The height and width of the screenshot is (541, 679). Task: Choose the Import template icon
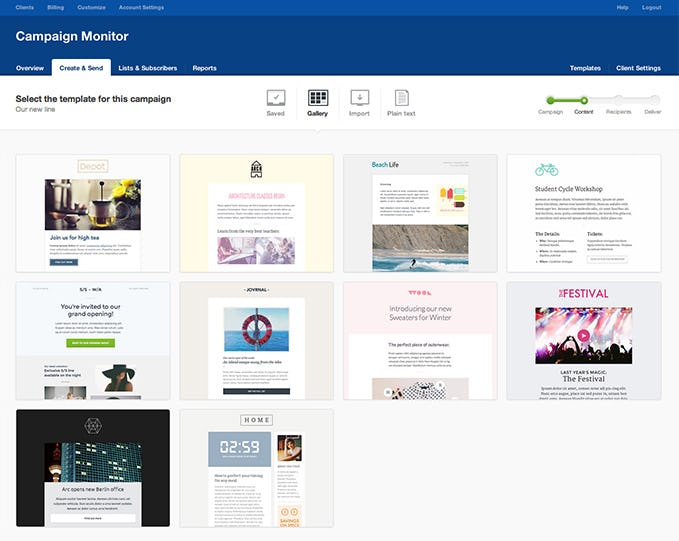coord(359,98)
